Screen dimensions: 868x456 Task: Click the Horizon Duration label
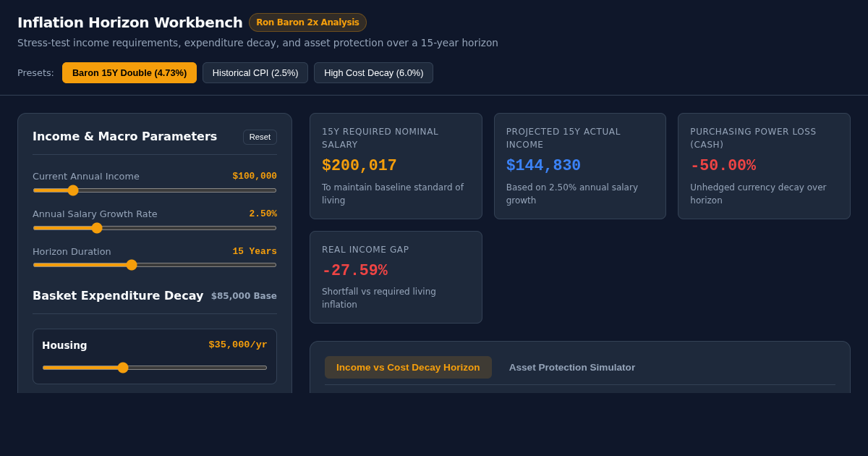point(72,251)
